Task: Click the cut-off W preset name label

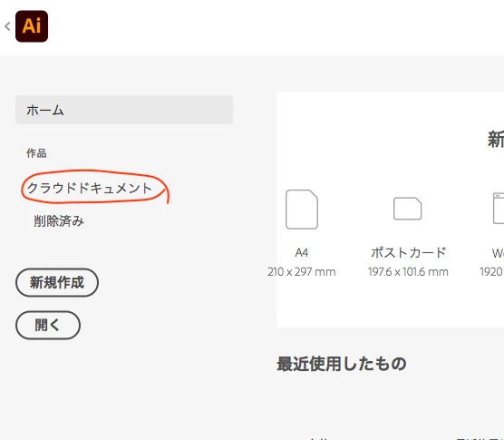Action: [x=498, y=253]
